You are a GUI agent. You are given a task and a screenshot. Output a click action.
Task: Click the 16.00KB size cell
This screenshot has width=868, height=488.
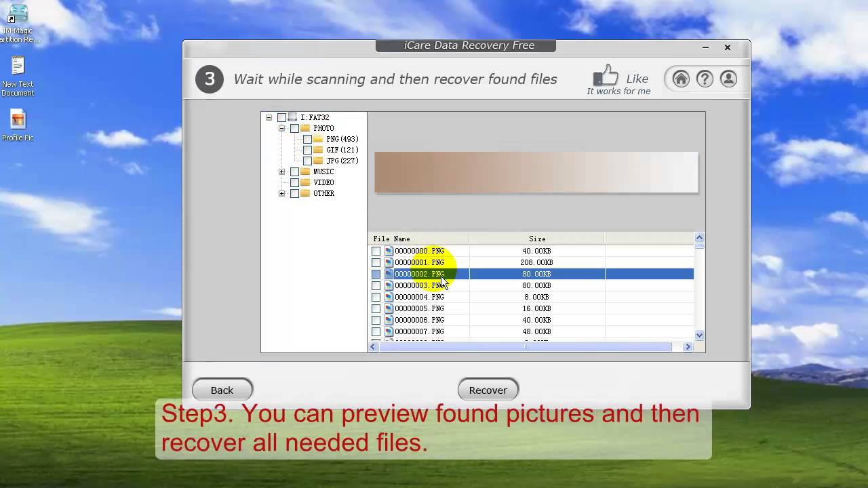click(536, 308)
